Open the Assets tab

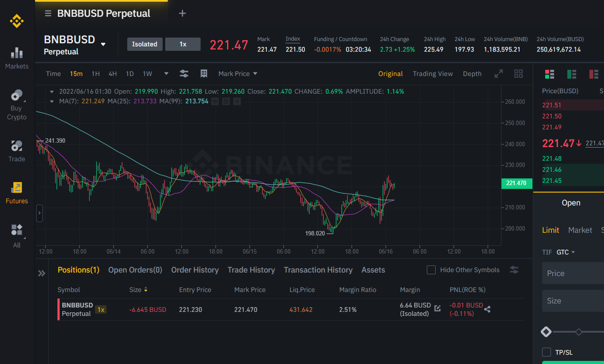point(373,270)
